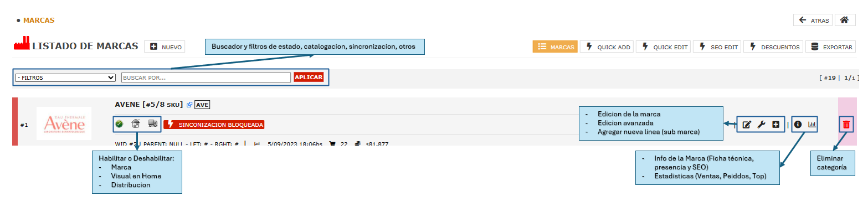Add new sub-brand line plus icon
Screen dimensions: 868x217
point(775,125)
